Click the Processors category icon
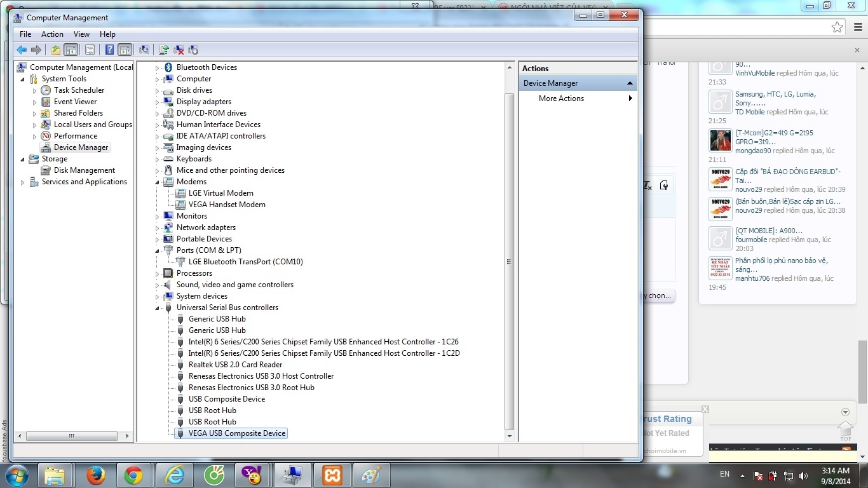This screenshot has height=488, width=868. 168,273
